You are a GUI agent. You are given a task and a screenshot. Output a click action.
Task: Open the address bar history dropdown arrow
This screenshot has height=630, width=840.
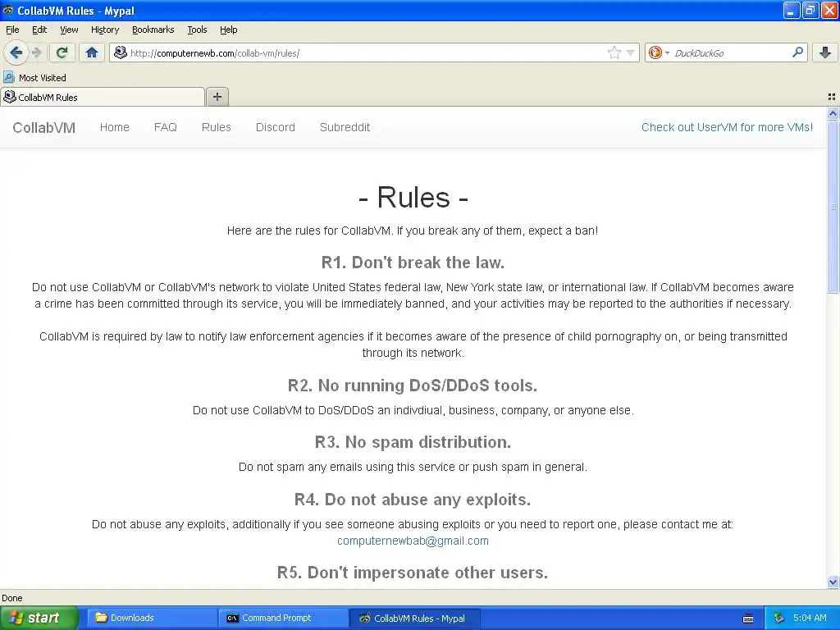631,53
